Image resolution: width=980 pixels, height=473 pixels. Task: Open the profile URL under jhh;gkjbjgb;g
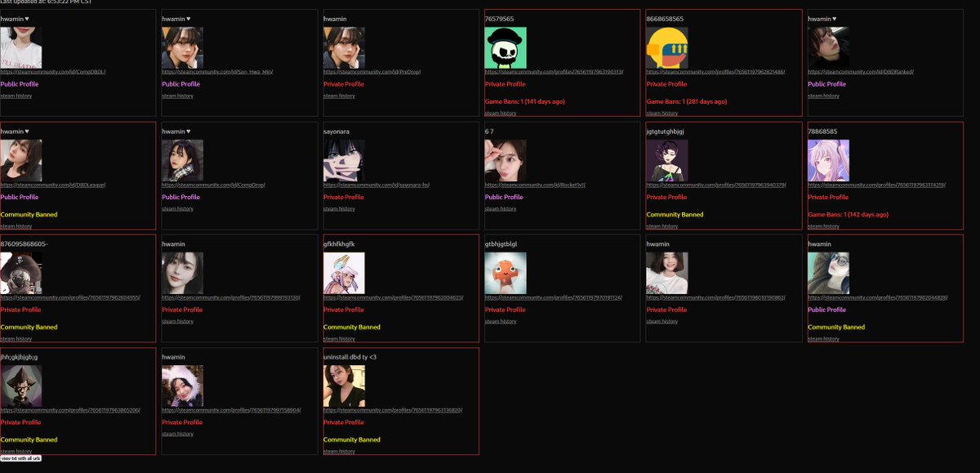70,410
